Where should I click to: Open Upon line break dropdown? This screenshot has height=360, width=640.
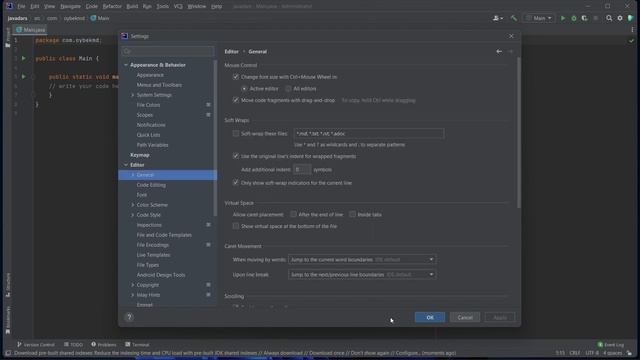point(362,275)
